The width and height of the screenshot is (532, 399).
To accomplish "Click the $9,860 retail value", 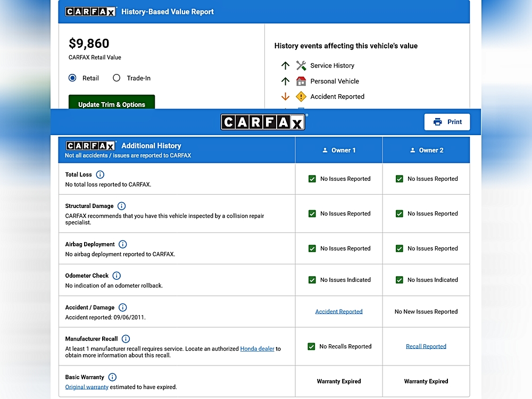I will pos(89,44).
